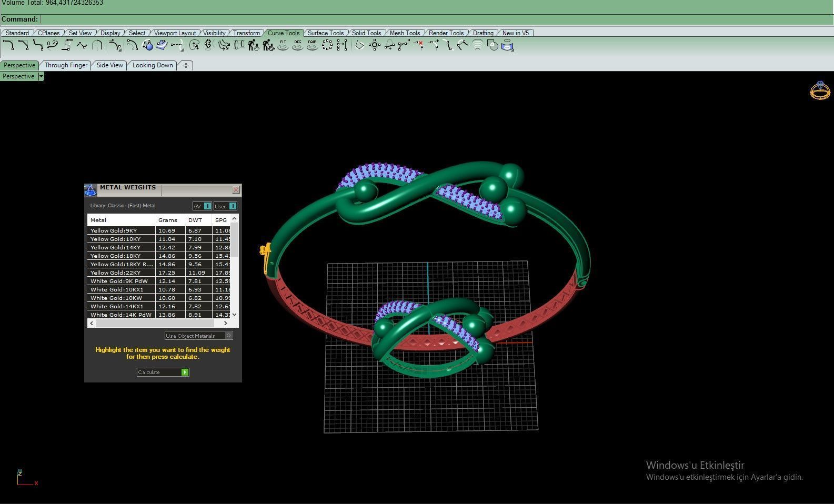The height and width of the screenshot is (504, 834).
Task: Select the Fillet Curves tool icon
Action: click(x=8, y=45)
